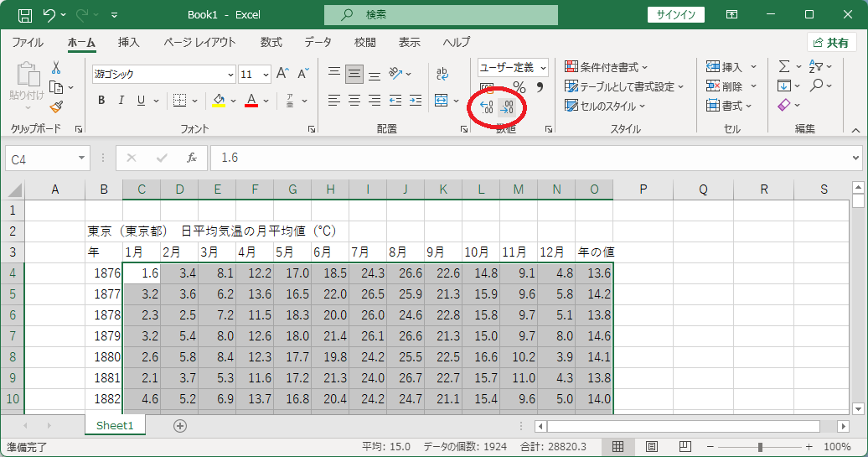Insert function using the fx icon
This screenshot has width=868, height=457.
tap(192, 158)
